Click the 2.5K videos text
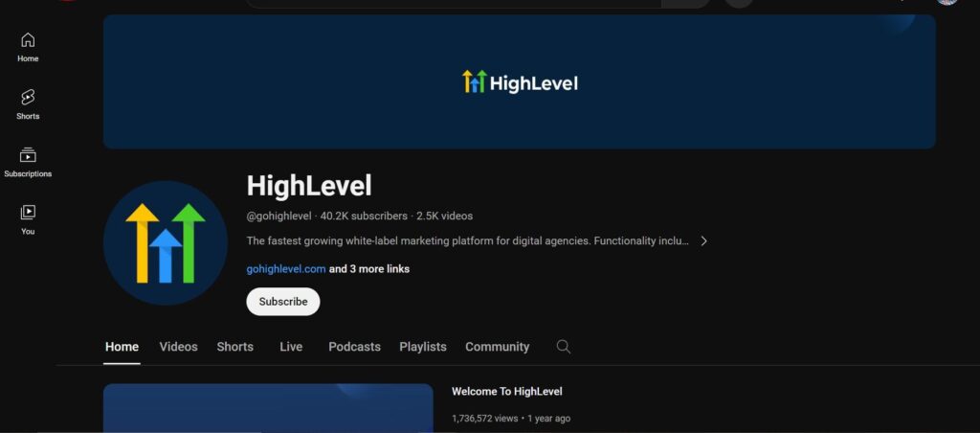The image size is (980, 433). (444, 216)
